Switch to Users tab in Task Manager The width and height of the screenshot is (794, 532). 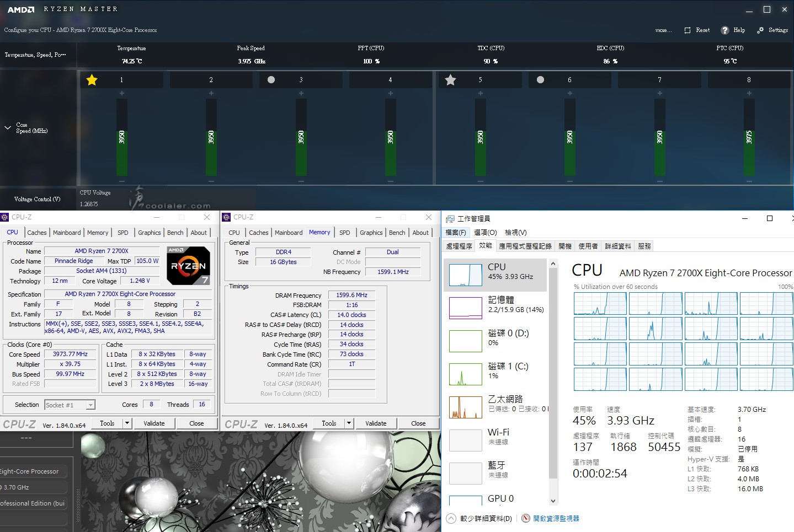pyautogui.click(x=588, y=246)
